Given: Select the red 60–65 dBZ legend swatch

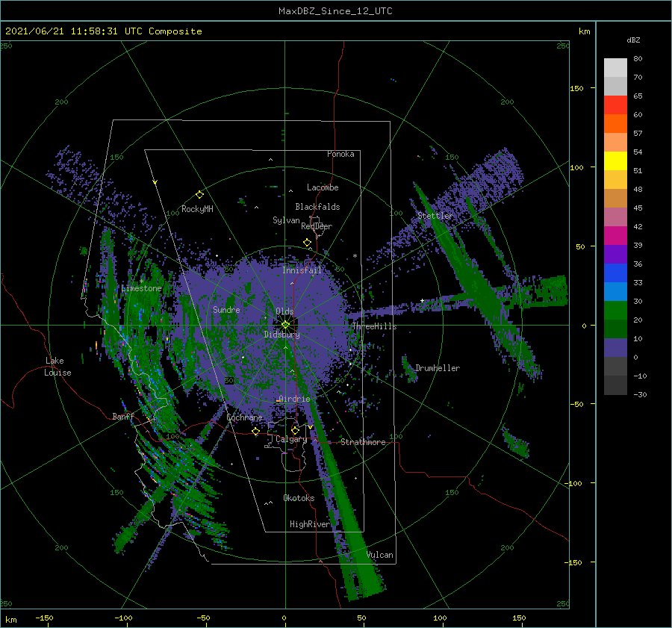Looking at the screenshot, I should pos(615,105).
